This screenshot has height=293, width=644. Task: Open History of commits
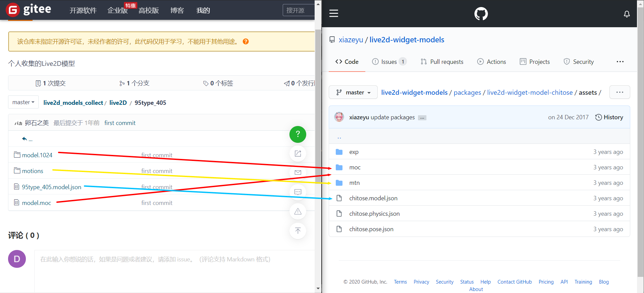click(609, 117)
